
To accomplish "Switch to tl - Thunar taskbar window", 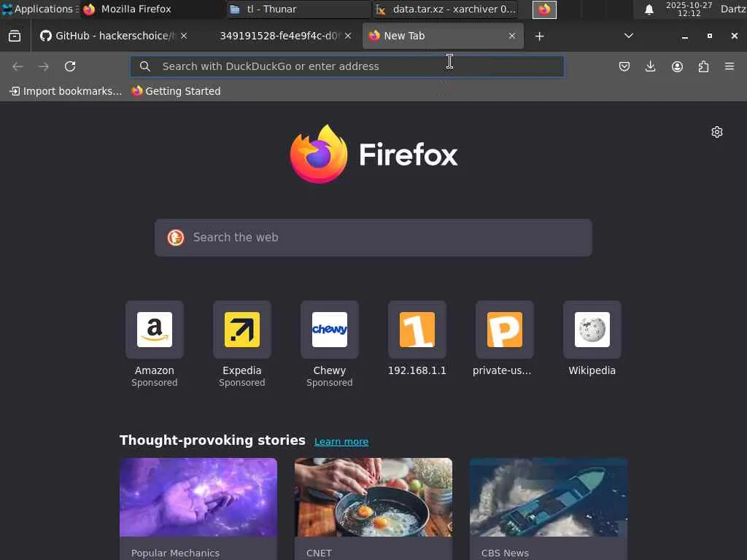I will coord(299,9).
